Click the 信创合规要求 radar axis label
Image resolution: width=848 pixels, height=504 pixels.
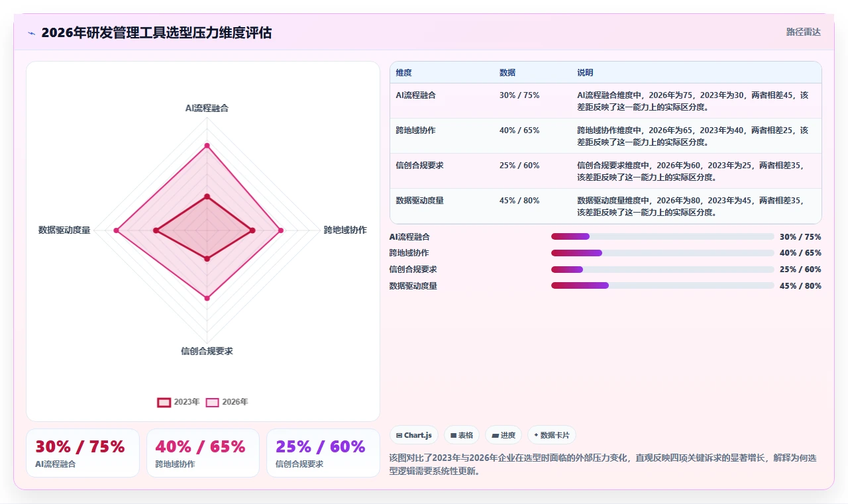click(207, 351)
